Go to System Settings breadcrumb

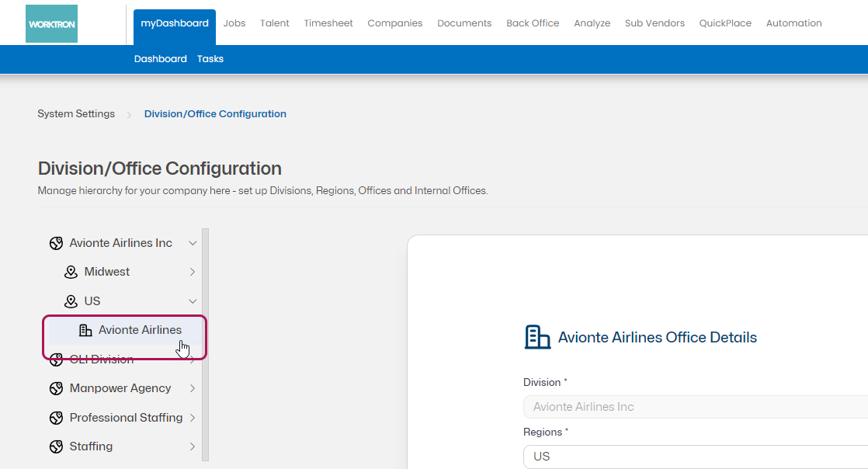[76, 113]
